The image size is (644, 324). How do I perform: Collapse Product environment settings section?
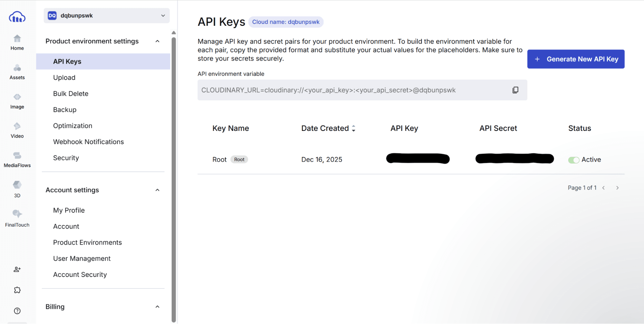pyautogui.click(x=157, y=41)
